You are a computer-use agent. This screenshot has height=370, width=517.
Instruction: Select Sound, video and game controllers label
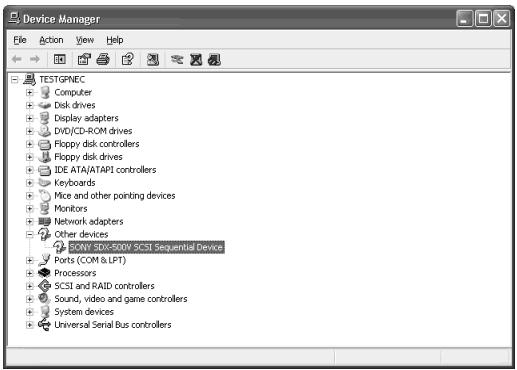click(121, 299)
